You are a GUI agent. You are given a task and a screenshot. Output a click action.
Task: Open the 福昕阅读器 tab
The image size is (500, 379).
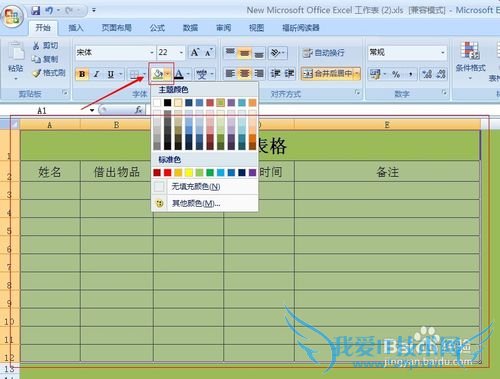tap(301, 28)
